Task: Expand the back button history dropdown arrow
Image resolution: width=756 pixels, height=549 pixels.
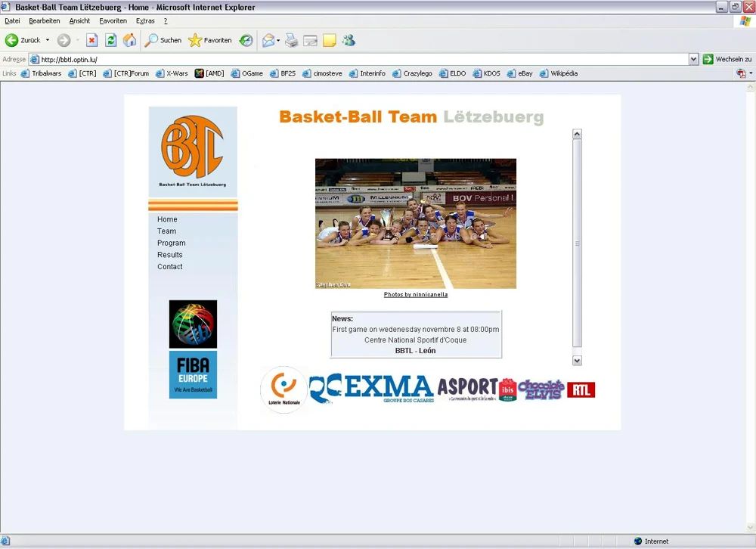Action: [x=48, y=40]
